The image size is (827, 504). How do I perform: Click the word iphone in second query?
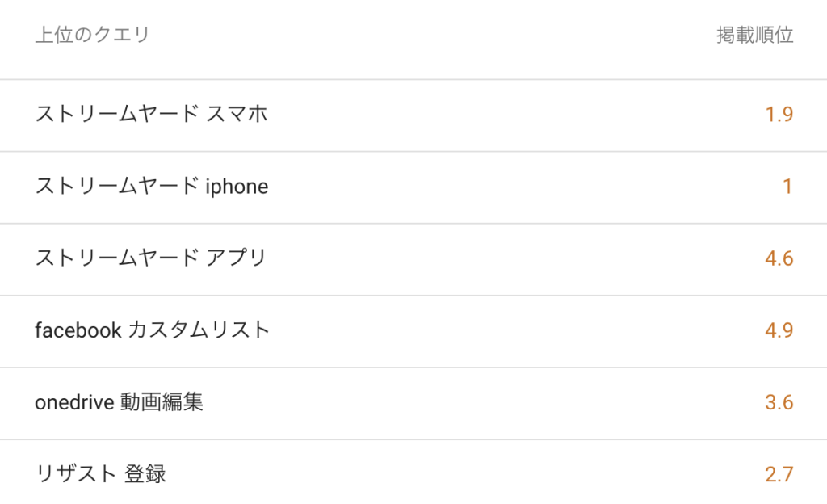coord(237,187)
